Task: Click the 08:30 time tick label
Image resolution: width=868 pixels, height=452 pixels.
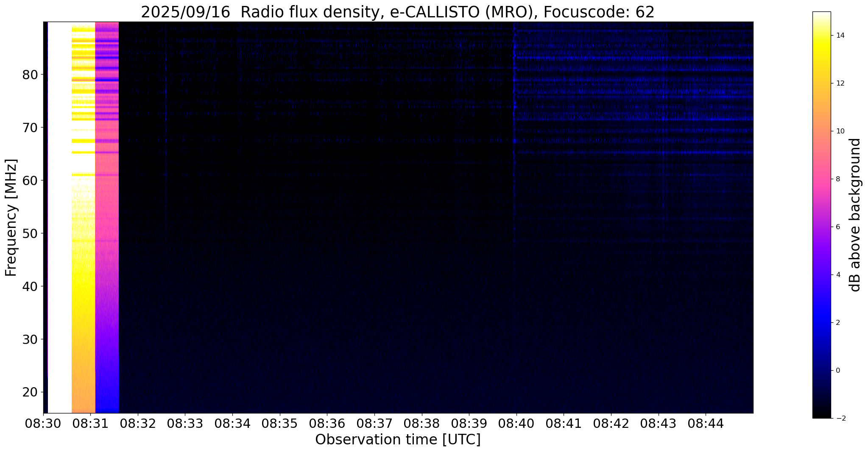Action: (x=43, y=424)
